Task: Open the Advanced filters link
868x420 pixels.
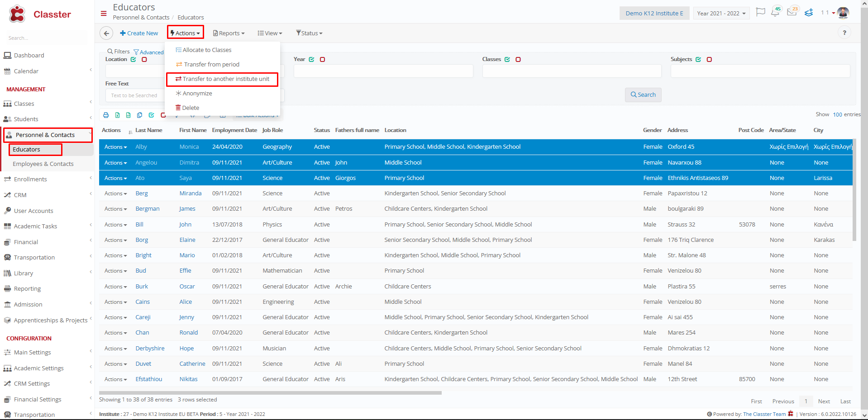Action: [149, 52]
